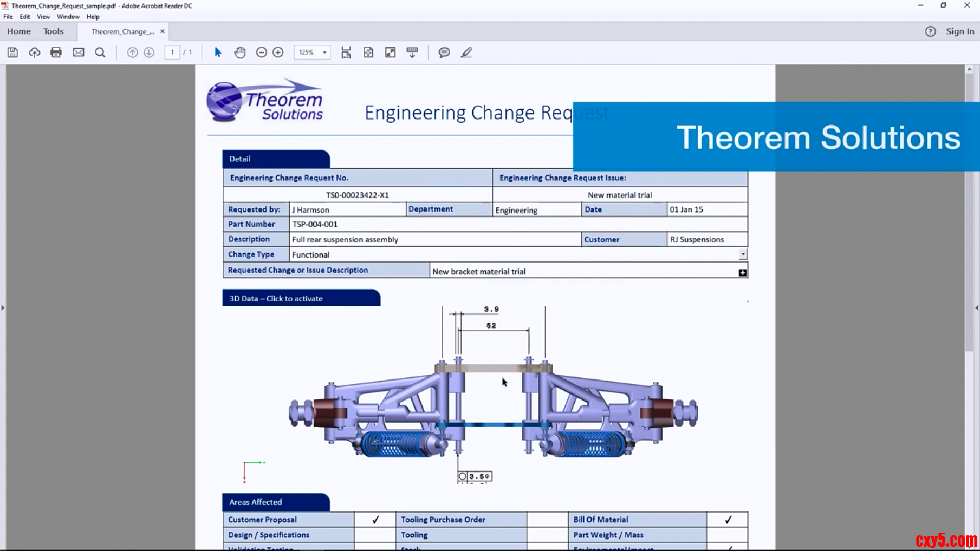Image resolution: width=980 pixels, height=551 pixels.
Task: Check the Tooling Purchase Order box
Action: [547, 520]
